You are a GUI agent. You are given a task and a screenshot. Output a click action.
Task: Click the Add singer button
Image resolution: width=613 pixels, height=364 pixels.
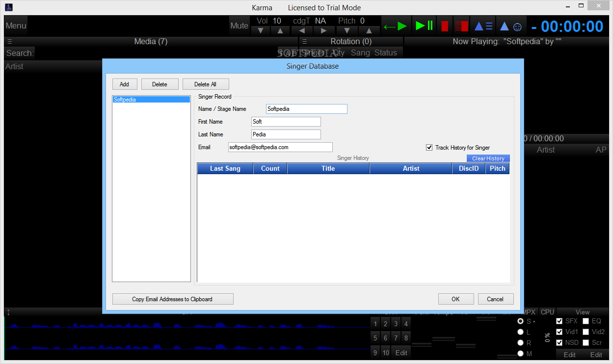(x=125, y=84)
